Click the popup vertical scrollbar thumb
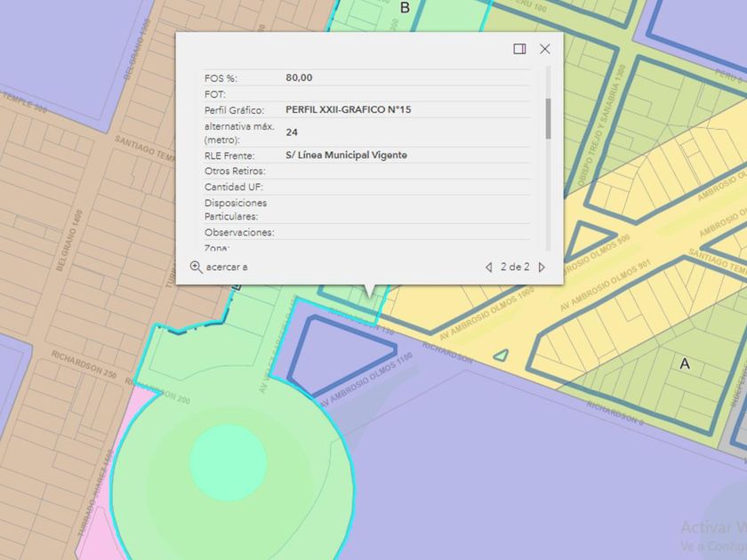The width and height of the screenshot is (747, 560). click(x=548, y=117)
